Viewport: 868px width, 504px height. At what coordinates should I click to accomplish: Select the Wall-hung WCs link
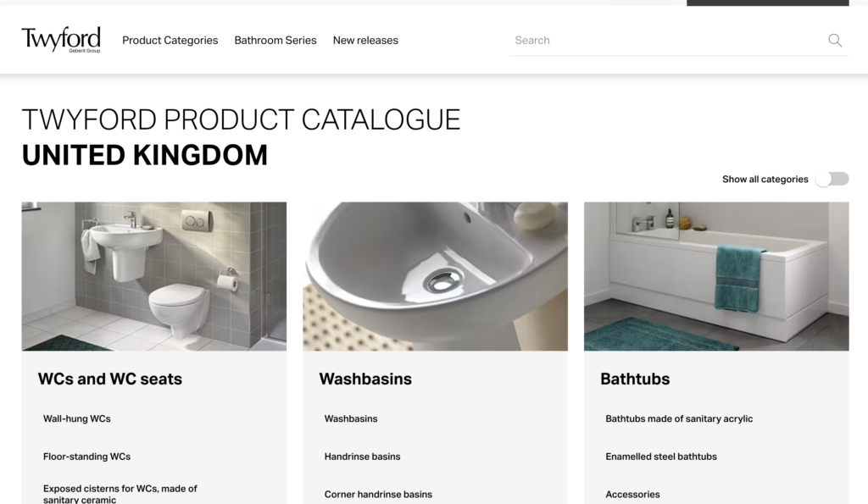[77, 418]
